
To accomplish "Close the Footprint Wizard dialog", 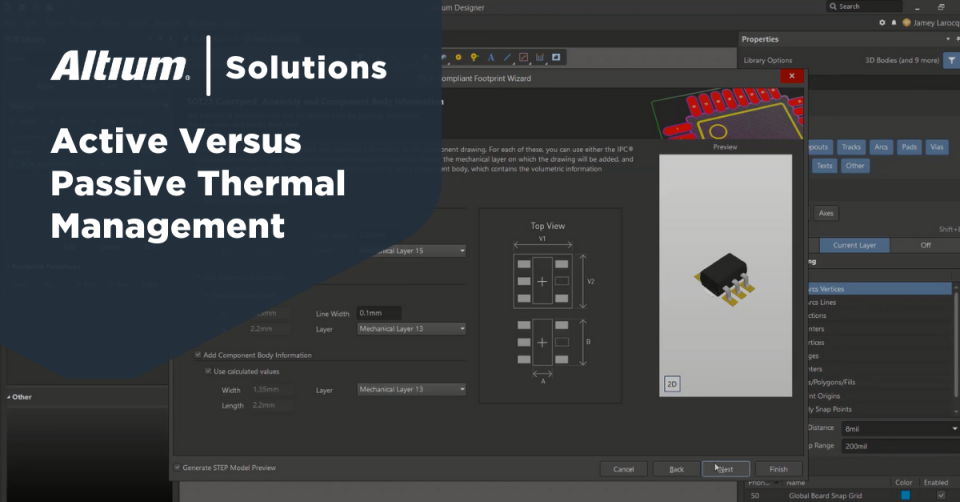I will pyautogui.click(x=792, y=76).
